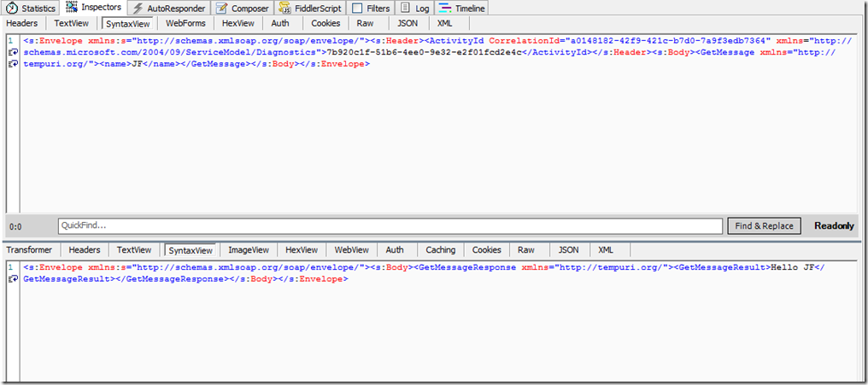The image size is (868, 385).
Task: Click word-wrap marker beside schemas.microsoft.com line
Action: [14, 52]
